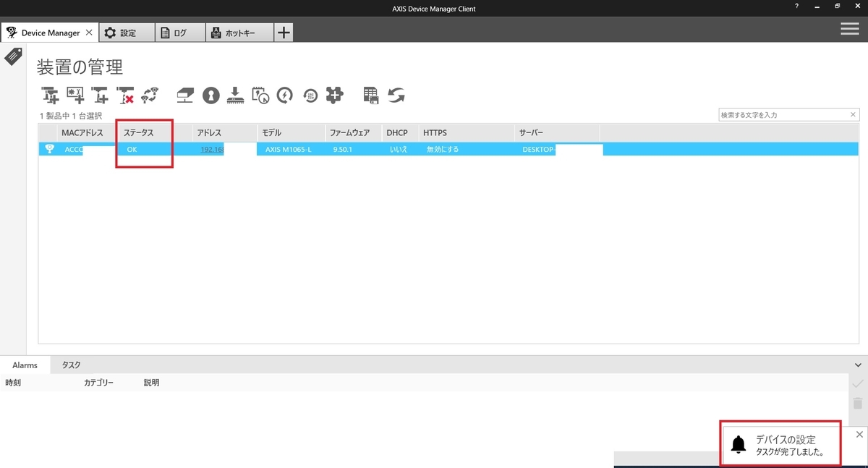The height and width of the screenshot is (468, 868).
Task: Close the Device Manager tab
Action: pos(88,33)
